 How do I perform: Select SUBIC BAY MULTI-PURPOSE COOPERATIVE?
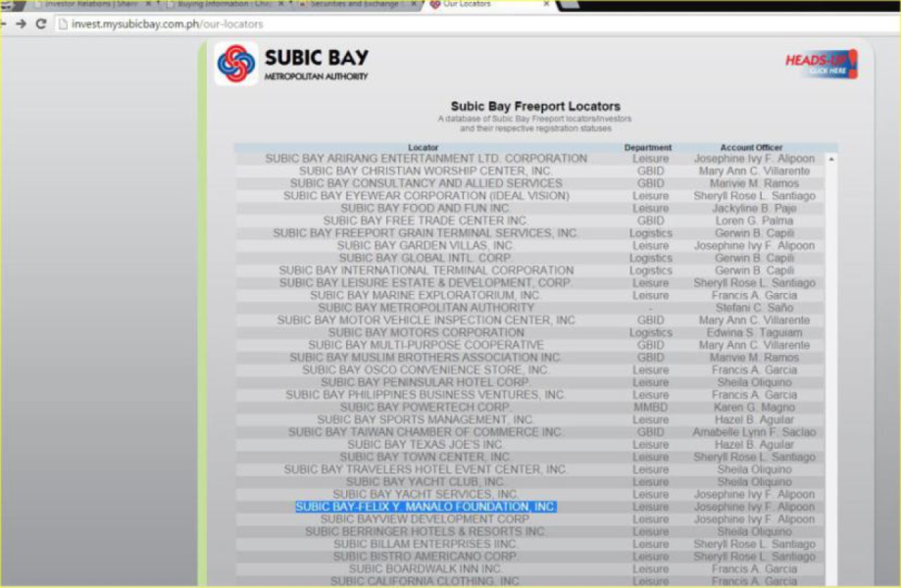point(425,345)
